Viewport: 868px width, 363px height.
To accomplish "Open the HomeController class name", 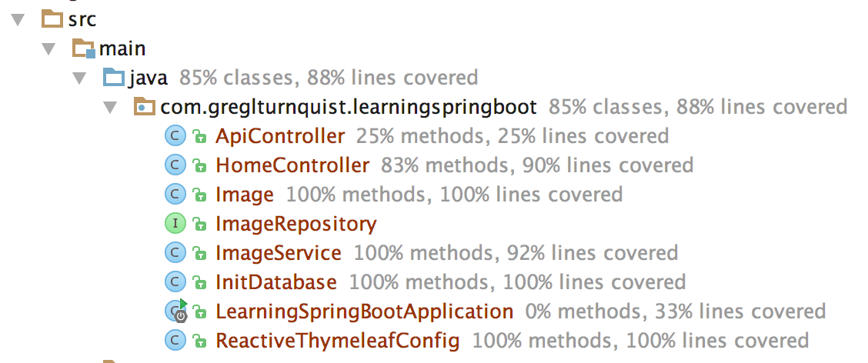I will 292,165.
